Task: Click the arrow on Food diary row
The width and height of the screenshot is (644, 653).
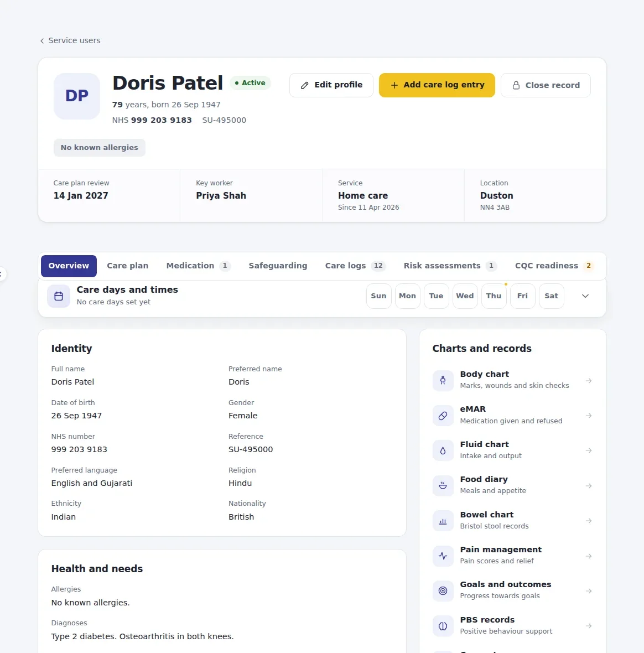Action: coord(589,486)
